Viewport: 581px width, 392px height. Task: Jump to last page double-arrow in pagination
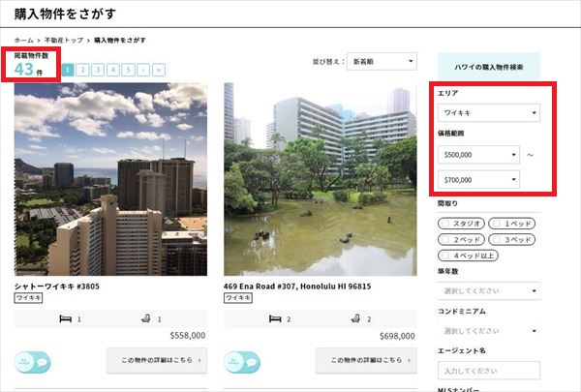click(x=159, y=70)
